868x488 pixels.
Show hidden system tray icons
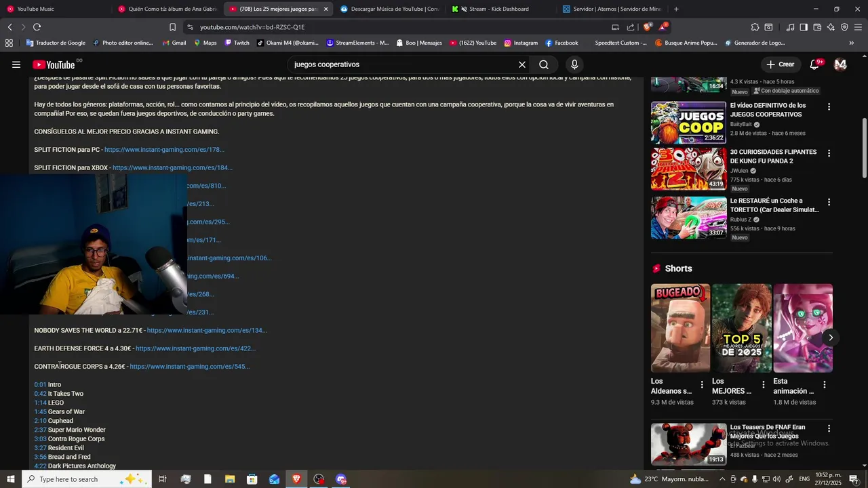[722, 479]
